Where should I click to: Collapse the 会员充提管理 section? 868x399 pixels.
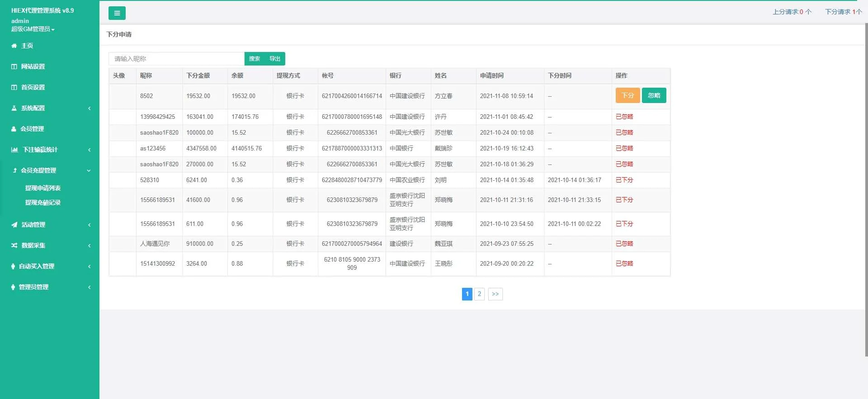tap(89, 170)
